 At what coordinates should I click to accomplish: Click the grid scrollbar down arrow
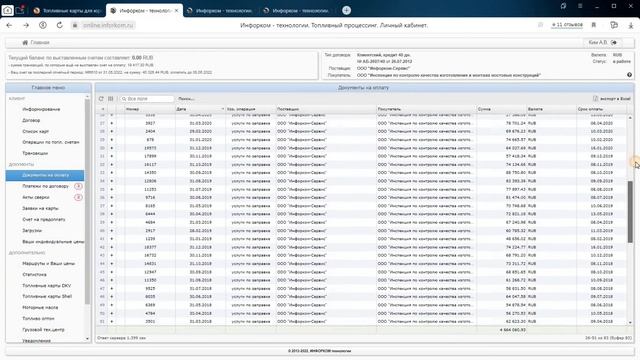pos(630,322)
